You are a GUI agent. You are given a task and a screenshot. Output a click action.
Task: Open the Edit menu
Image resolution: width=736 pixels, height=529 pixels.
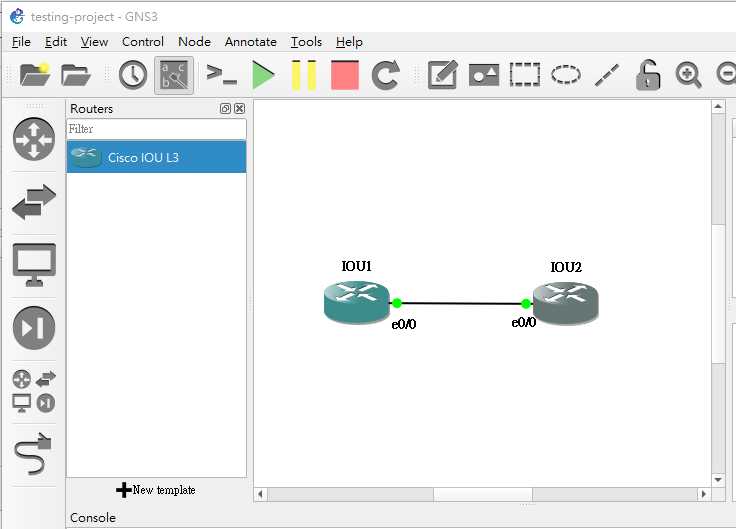click(56, 42)
